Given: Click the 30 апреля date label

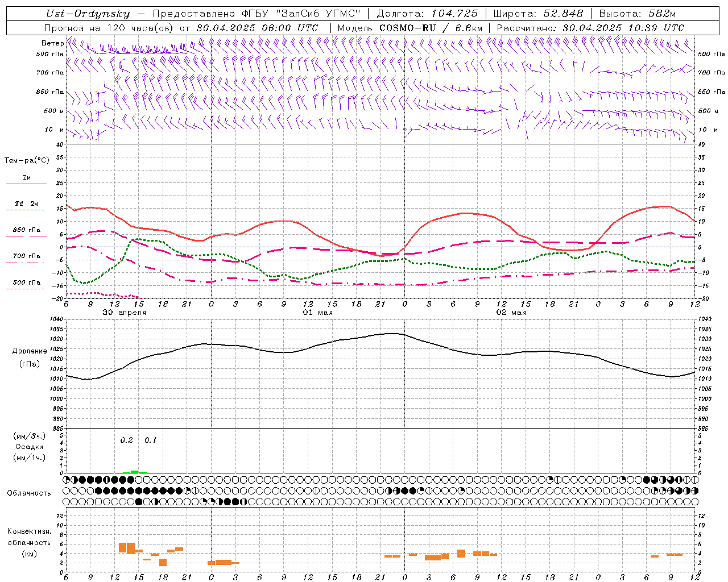Looking at the screenshot, I should [124, 313].
